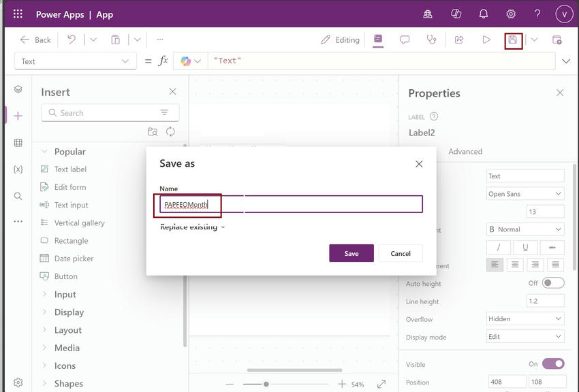Select the Insert plus icon in sidebar
This screenshot has height=392, width=579.
point(18,116)
